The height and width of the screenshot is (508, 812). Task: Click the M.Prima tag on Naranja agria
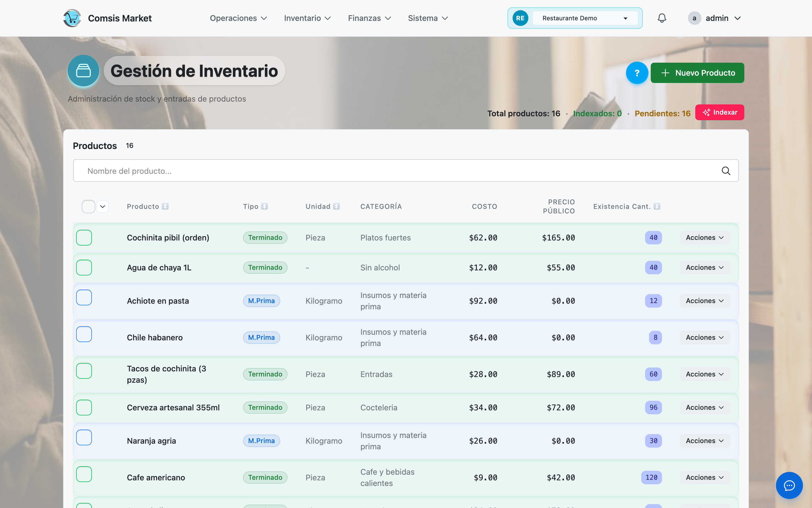pos(261,441)
